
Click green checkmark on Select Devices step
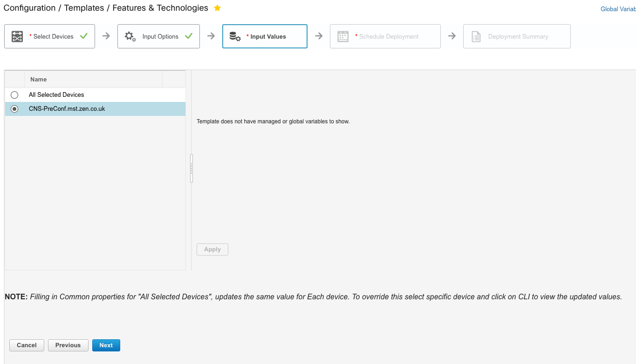click(x=84, y=36)
